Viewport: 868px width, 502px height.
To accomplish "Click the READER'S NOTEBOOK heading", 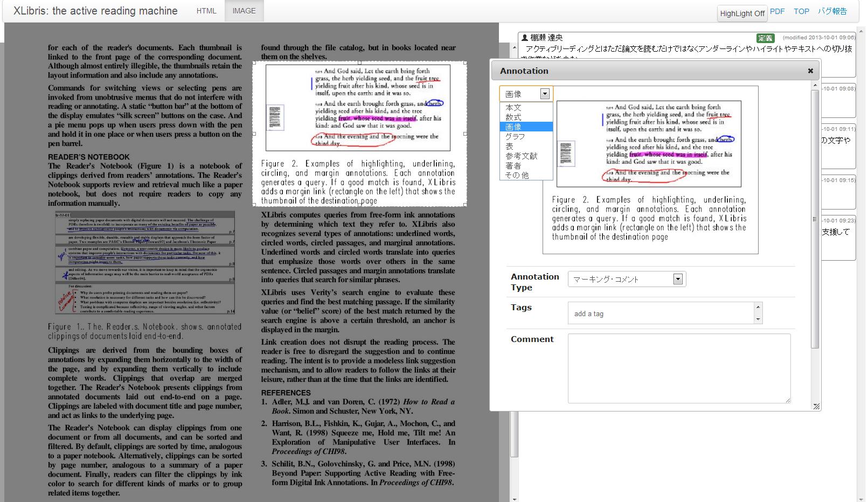I will coord(89,157).
